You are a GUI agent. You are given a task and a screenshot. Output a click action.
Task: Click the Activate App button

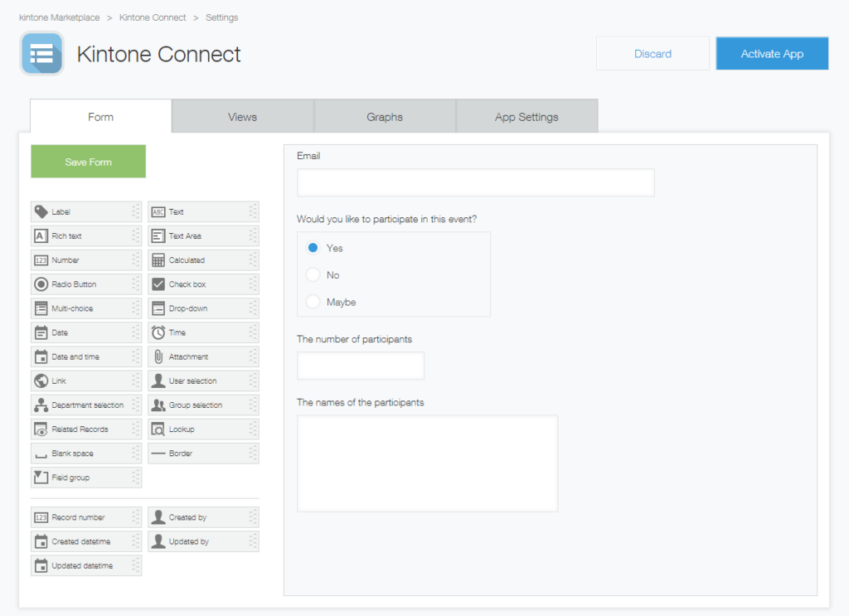[x=772, y=54]
